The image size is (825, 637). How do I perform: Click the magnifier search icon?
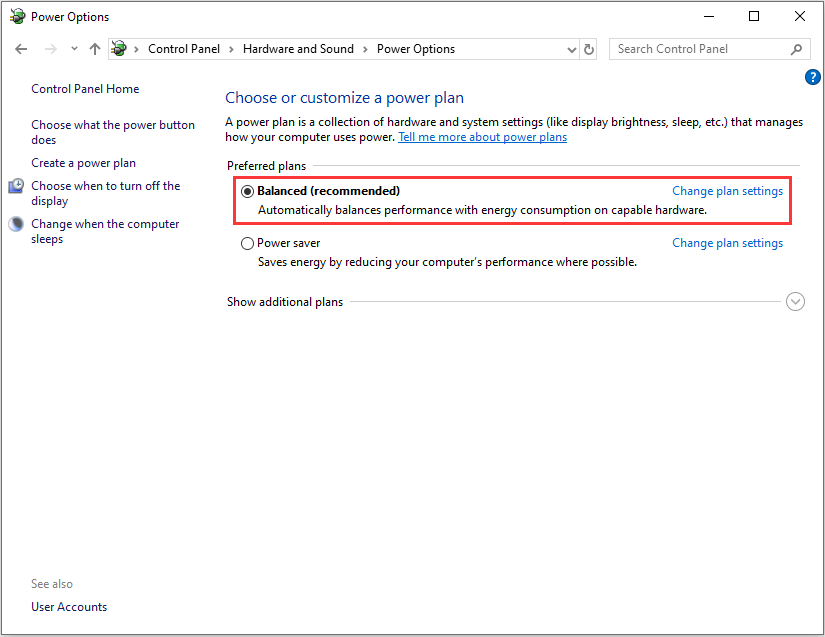click(x=797, y=49)
